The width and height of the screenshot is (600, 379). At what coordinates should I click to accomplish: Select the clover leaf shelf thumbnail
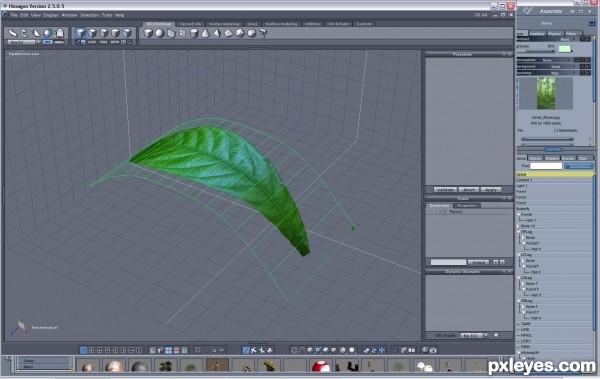tap(166, 366)
